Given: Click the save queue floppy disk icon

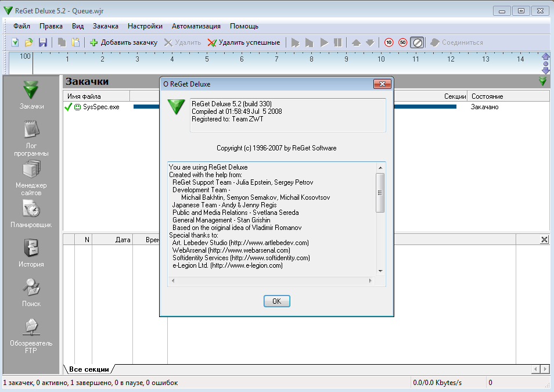Looking at the screenshot, I should 42,42.
